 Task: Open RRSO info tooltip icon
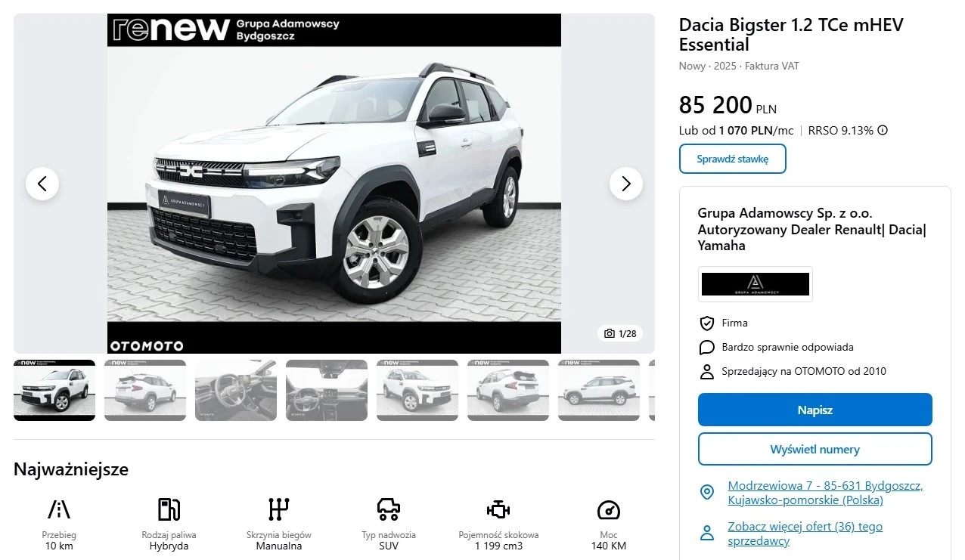pos(883,130)
